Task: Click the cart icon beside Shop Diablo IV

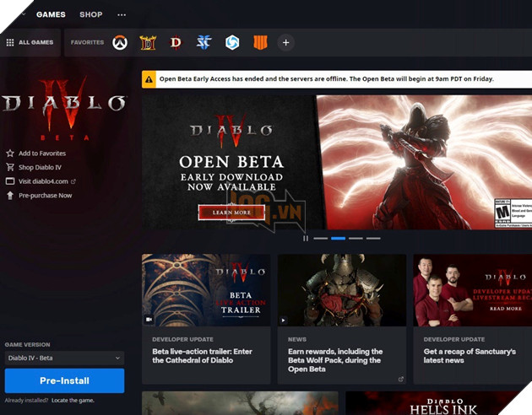Action: pyautogui.click(x=10, y=167)
